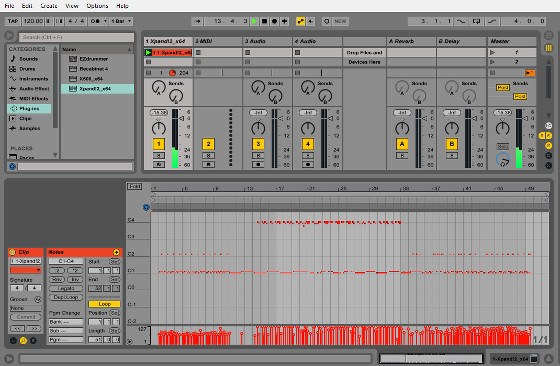The image size is (560, 366).
Task: Toggle the browser show/hide triangle button
Action: tap(9, 36)
